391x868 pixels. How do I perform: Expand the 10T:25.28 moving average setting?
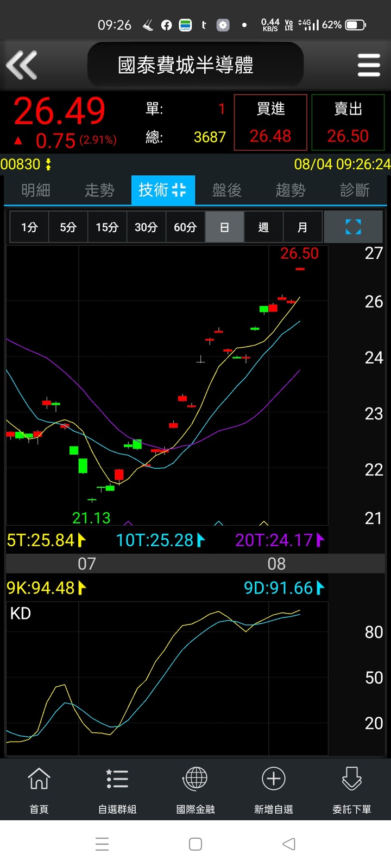point(161,540)
